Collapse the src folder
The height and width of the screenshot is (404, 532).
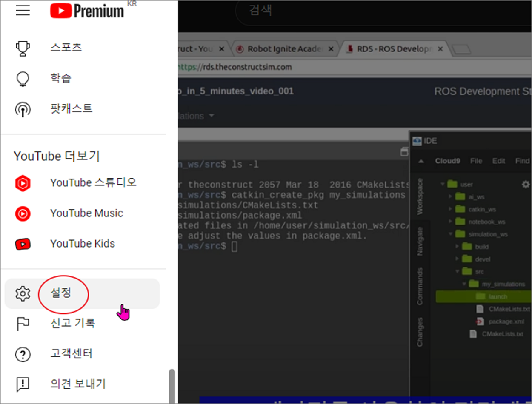pyautogui.click(x=458, y=271)
